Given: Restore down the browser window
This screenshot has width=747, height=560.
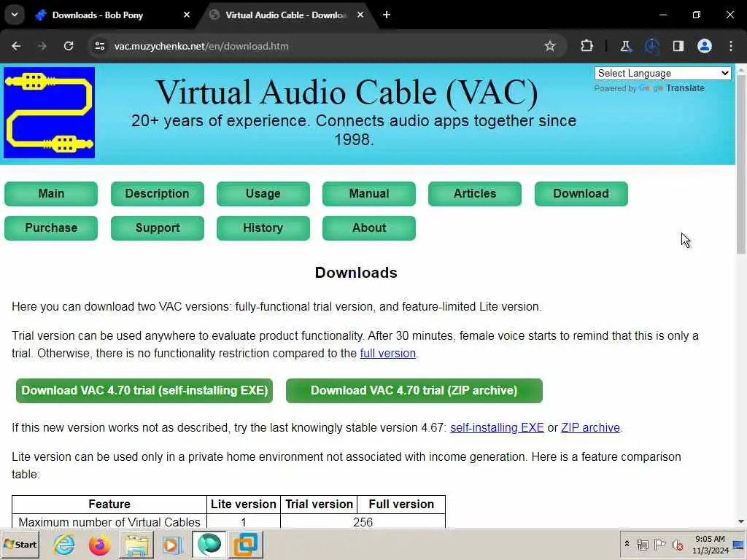Looking at the screenshot, I should point(697,15).
